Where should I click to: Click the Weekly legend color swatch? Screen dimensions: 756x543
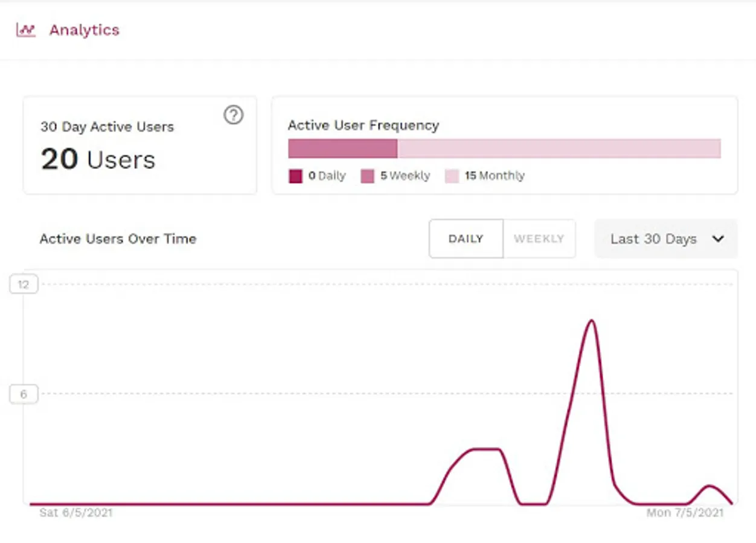[367, 176]
